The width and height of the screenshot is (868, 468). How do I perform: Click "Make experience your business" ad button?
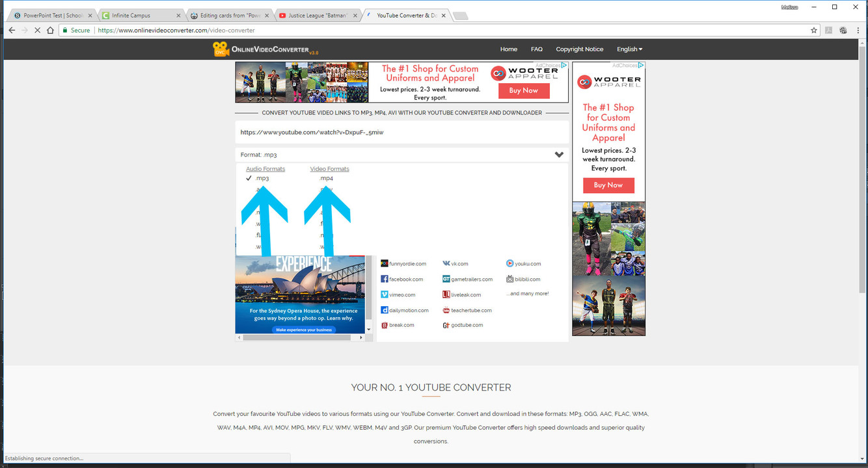click(303, 330)
